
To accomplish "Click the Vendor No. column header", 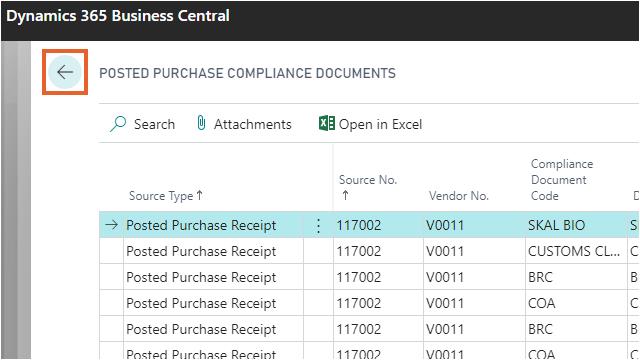I will point(459,196).
